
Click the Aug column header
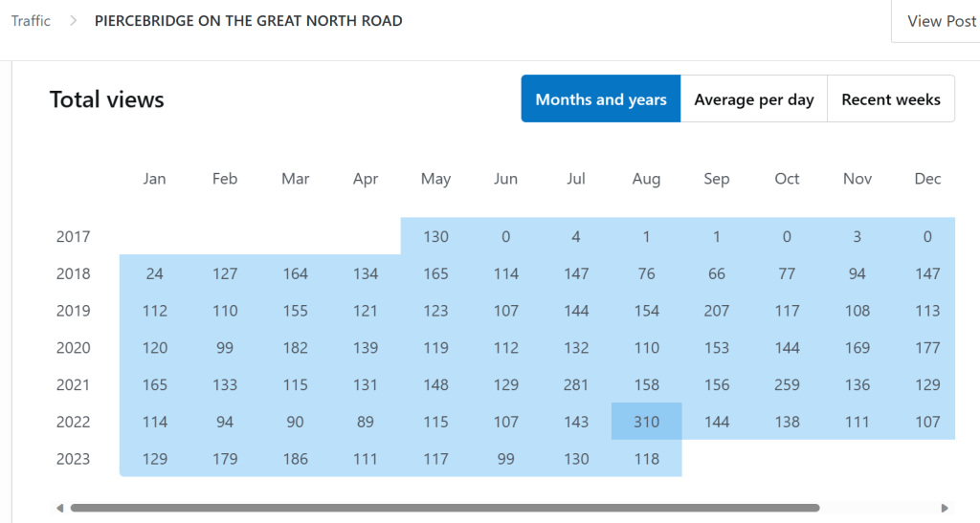646,179
